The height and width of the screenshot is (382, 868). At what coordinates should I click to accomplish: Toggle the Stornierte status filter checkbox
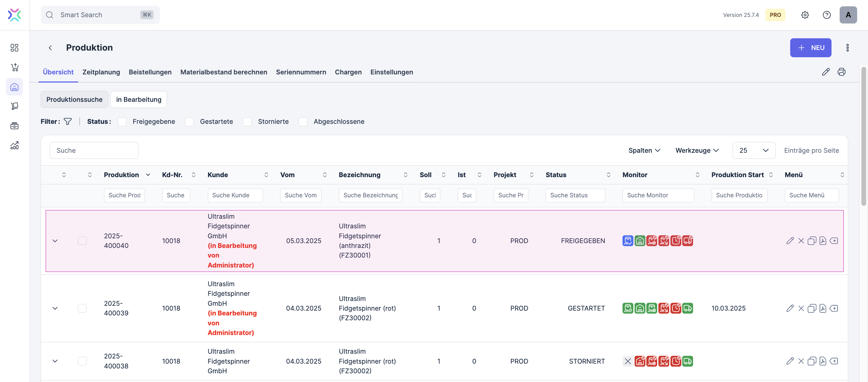pyautogui.click(x=247, y=121)
